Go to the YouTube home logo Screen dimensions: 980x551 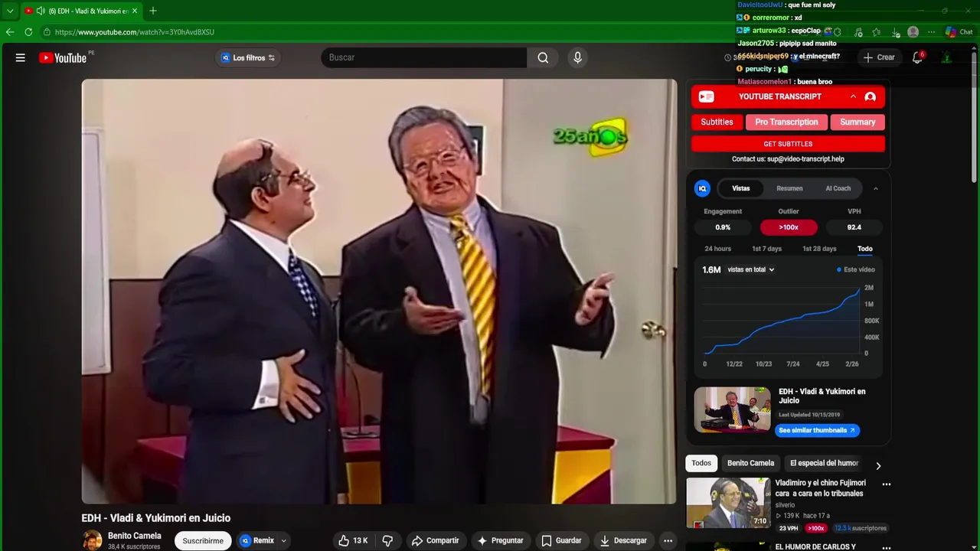63,57
